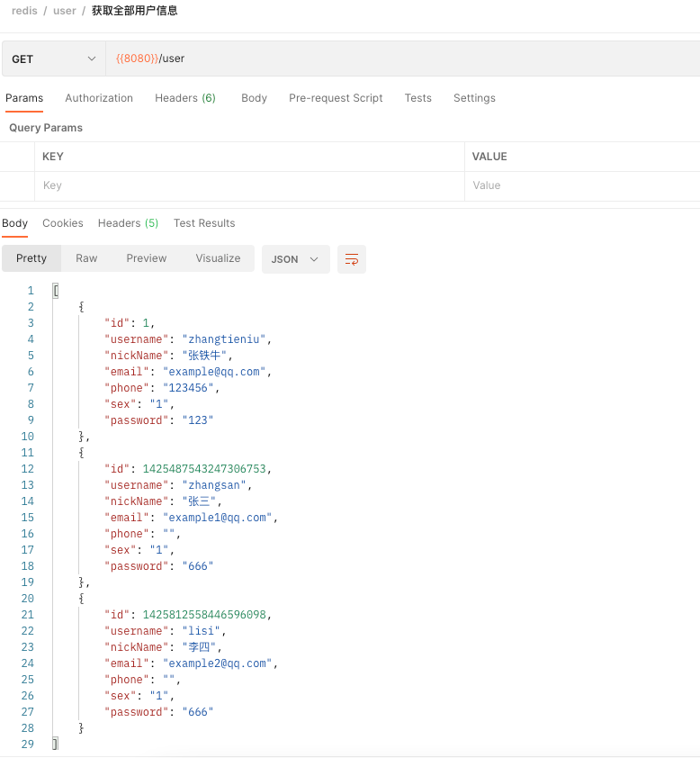Open the Settings tab
Screen dimensions: 700x758
pos(474,98)
